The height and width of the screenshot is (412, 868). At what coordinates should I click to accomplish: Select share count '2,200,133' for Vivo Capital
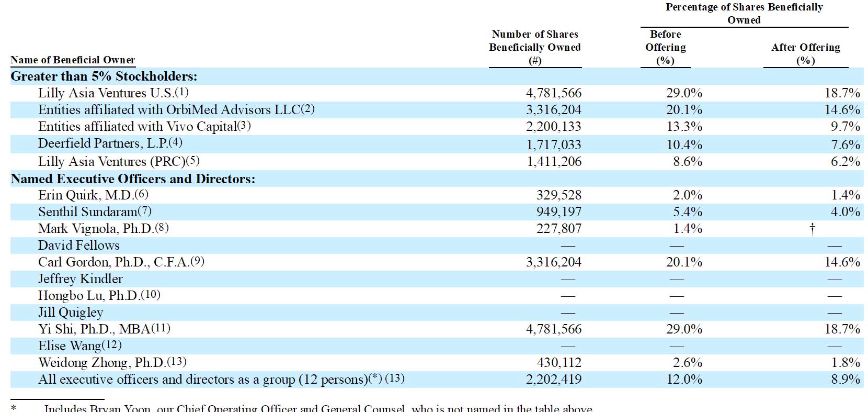click(554, 126)
